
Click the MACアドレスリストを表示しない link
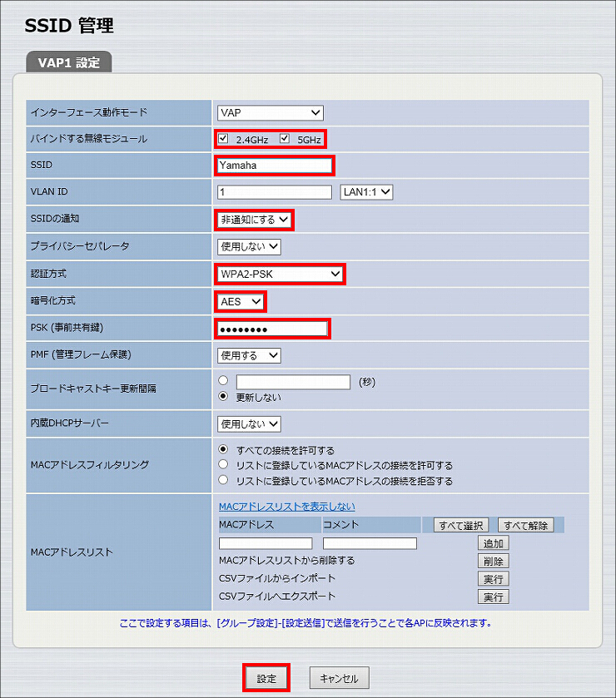click(x=287, y=507)
